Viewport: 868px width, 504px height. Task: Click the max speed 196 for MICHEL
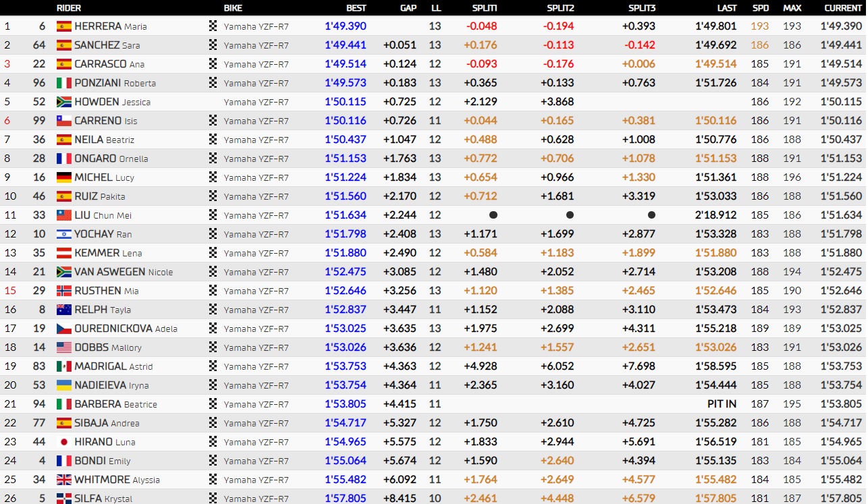point(792,177)
